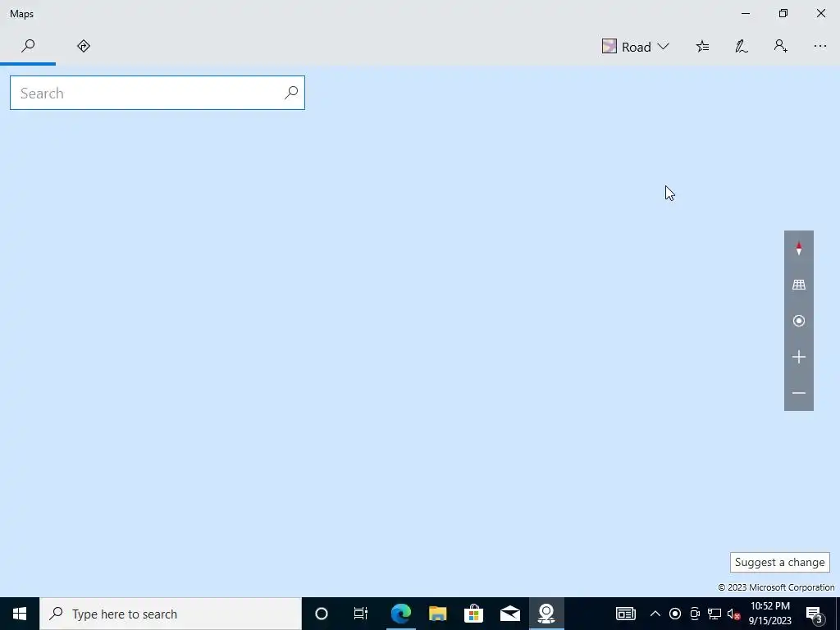The image size is (840, 630).
Task: Click Suggest a change
Action: pyautogui.click(x=779, y=563)
